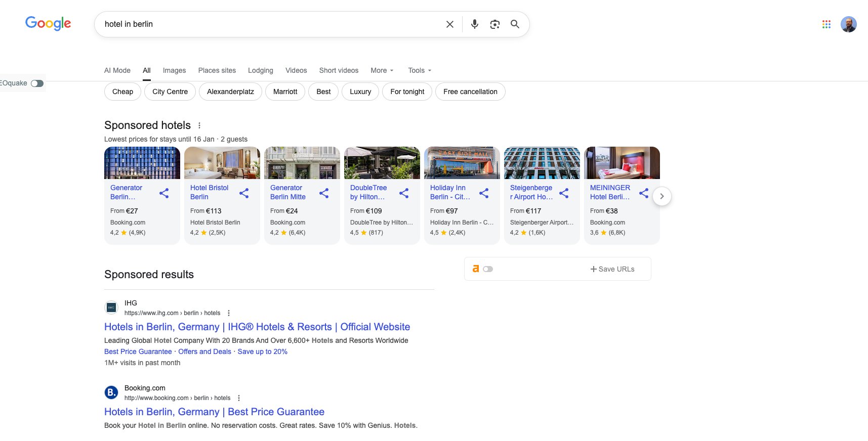868x441 pixels.
Task: Share the Hotel Bristol Berlin listing
Action: click(244, 193)
